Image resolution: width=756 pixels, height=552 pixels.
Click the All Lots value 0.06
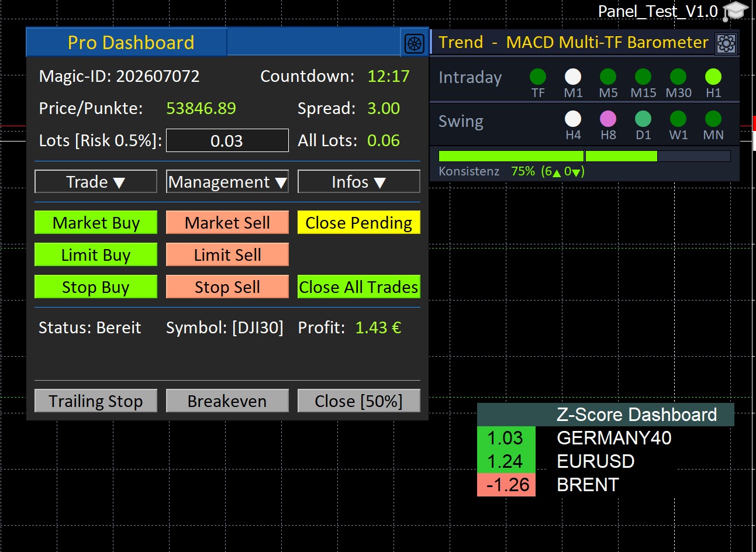click(384, 140)
